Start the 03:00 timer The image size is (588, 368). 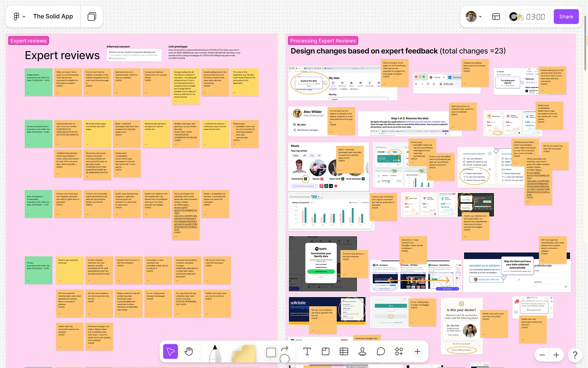pos(535,17)
